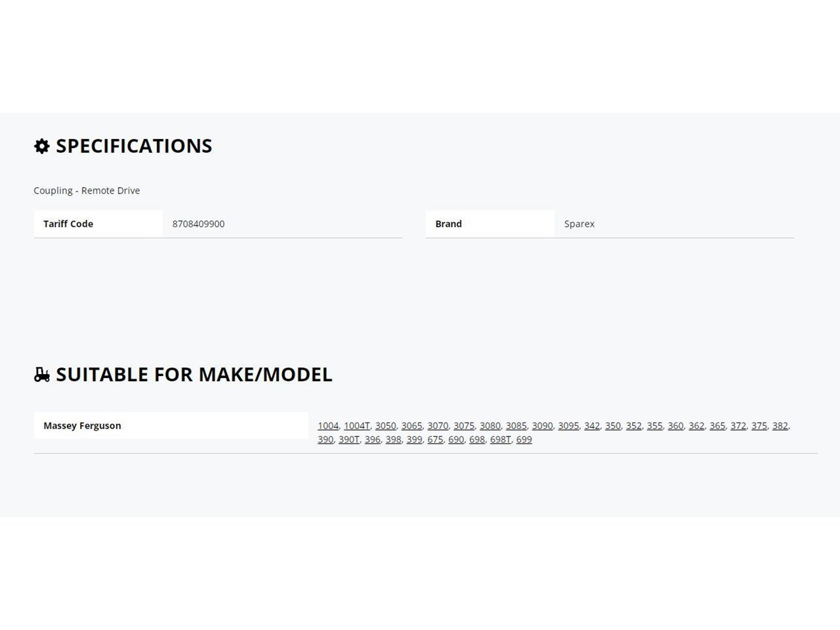Open the 360 model link

(x=675, y=426)
